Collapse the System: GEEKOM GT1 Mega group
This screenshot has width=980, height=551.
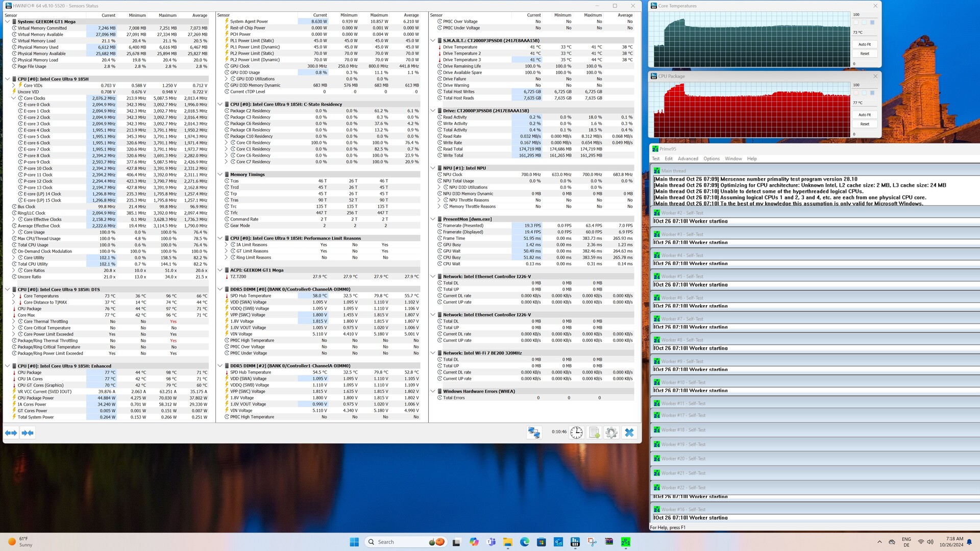tap(7, 22)
